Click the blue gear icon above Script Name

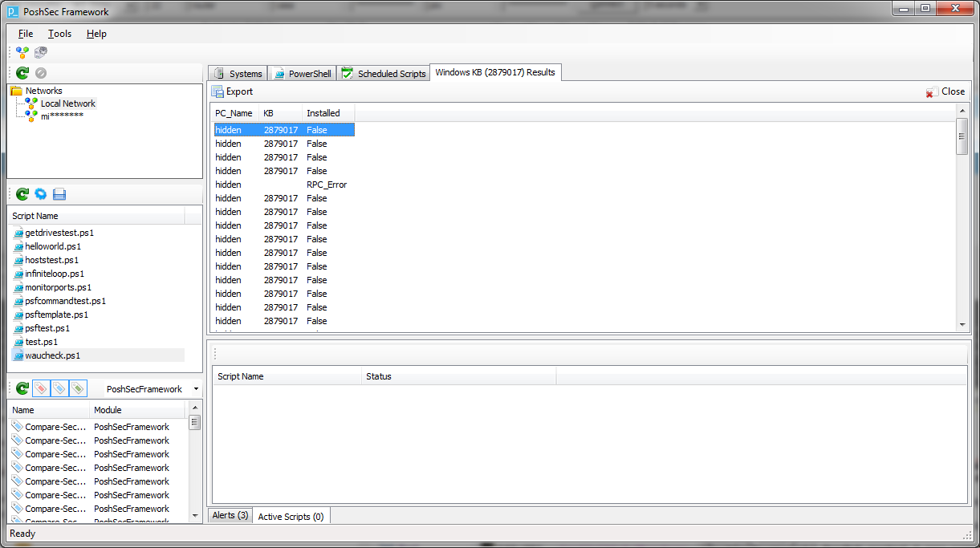click(41, 194)
